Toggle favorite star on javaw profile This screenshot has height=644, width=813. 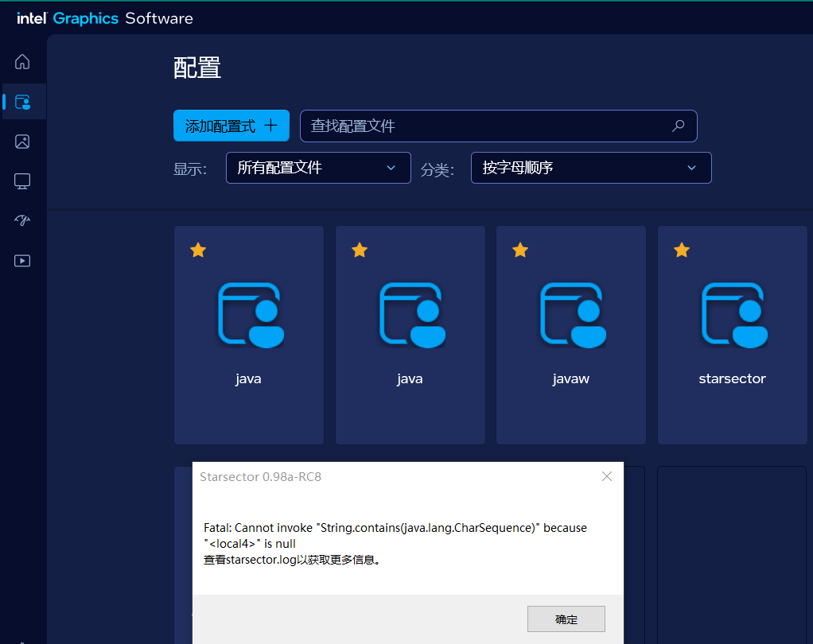pos(520,250)
